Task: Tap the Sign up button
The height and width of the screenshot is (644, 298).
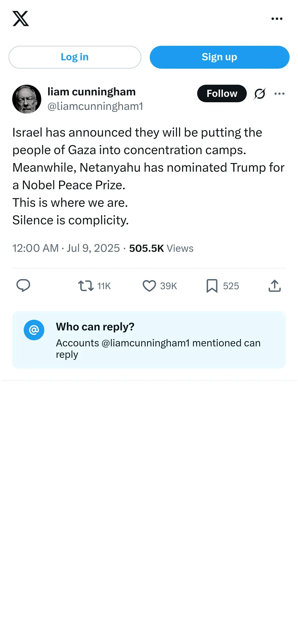Action: [219, 57]
